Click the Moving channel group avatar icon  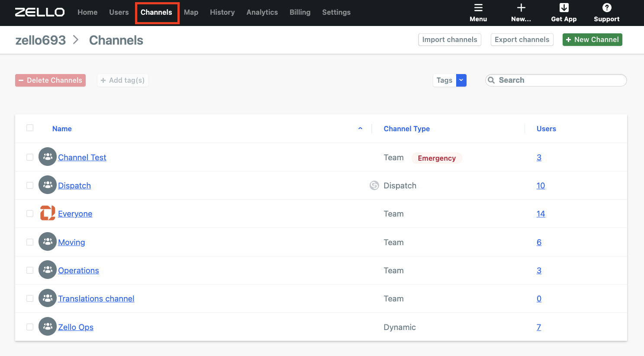48,242
